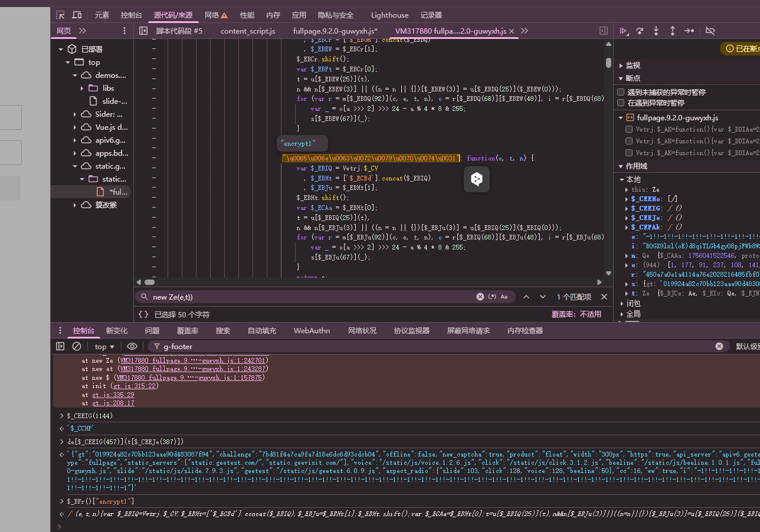This screenshot has height=532, width=760.
Task: Close the VM317880 fullpage file tab
Action: point(512,31)
